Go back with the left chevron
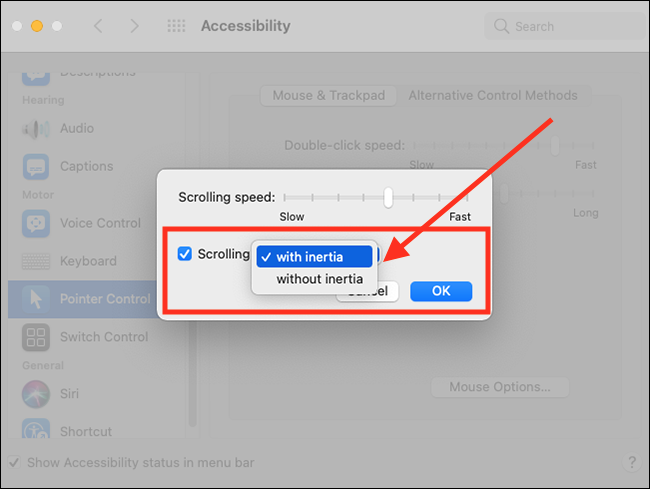Image resolution: width=650 pixels, height=489 pixels. tap(98, 26)
